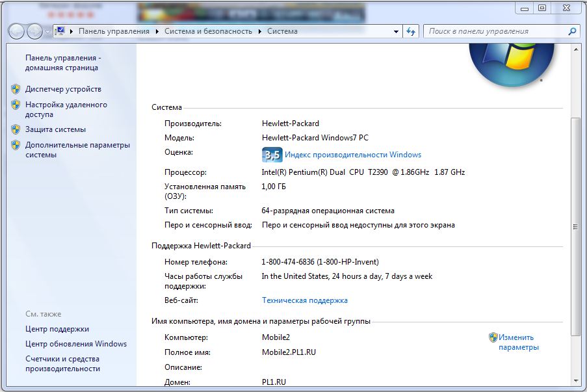The height and width of the screenshot is (392, 587).
Task: Select the Система breadcrumb item
Action: pos(282,31)
